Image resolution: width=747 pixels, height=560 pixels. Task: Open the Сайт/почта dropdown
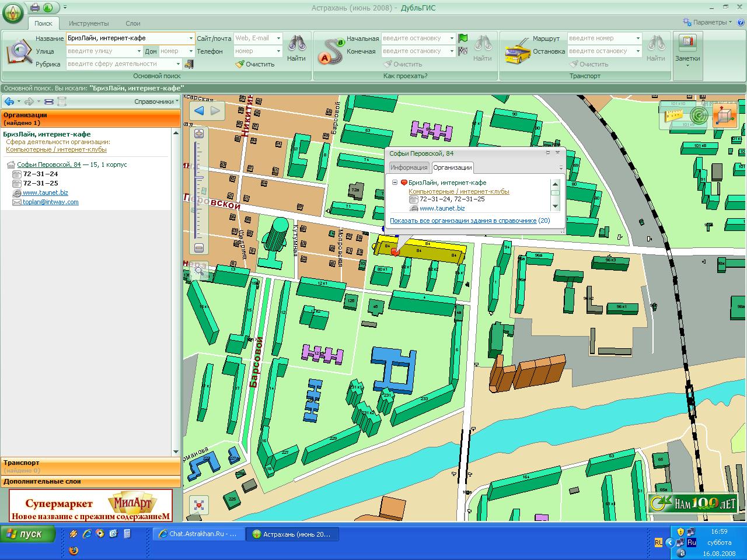278,38
